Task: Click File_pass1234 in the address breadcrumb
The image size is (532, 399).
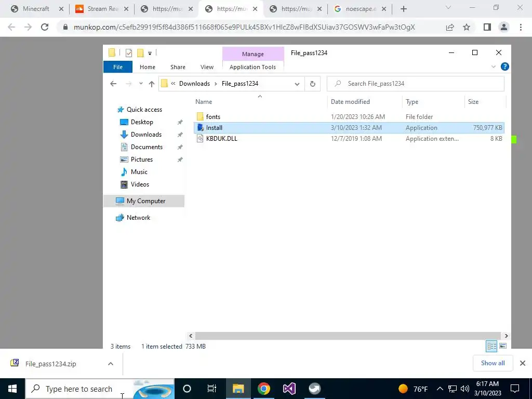Action: pyautogui.click(x=240, y=84)
